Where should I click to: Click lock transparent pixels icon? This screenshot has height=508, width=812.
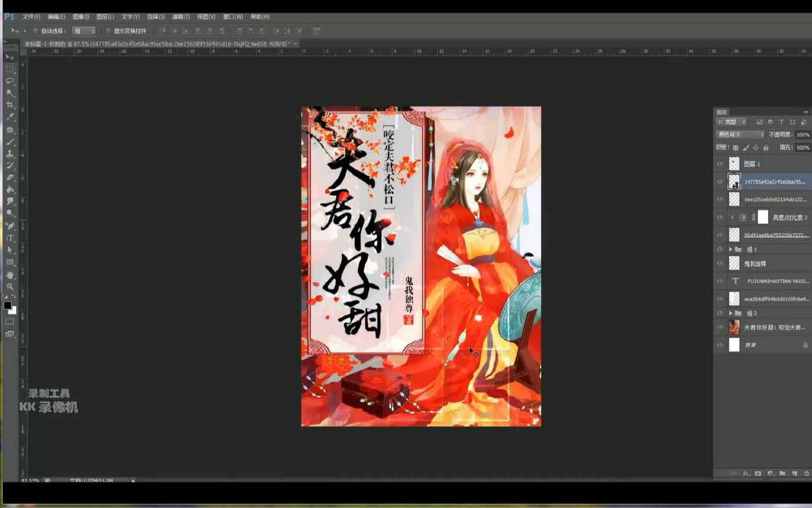click(735, 147)
